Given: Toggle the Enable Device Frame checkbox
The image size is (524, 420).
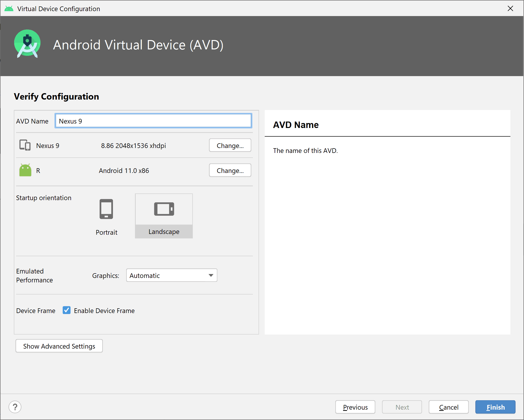Looking at the screenshot, I should pos(66,310).
